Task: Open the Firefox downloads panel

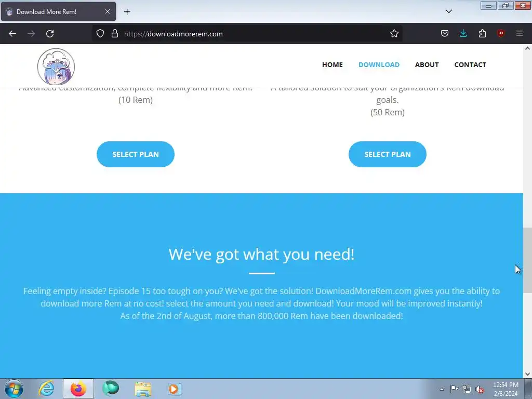Action: (x=463, y=33)
